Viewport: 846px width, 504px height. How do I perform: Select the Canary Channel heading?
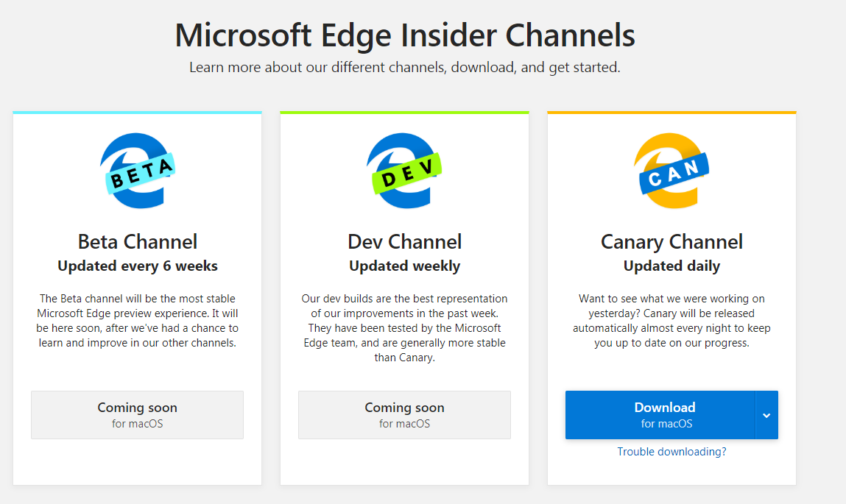(x=671, y=242)
